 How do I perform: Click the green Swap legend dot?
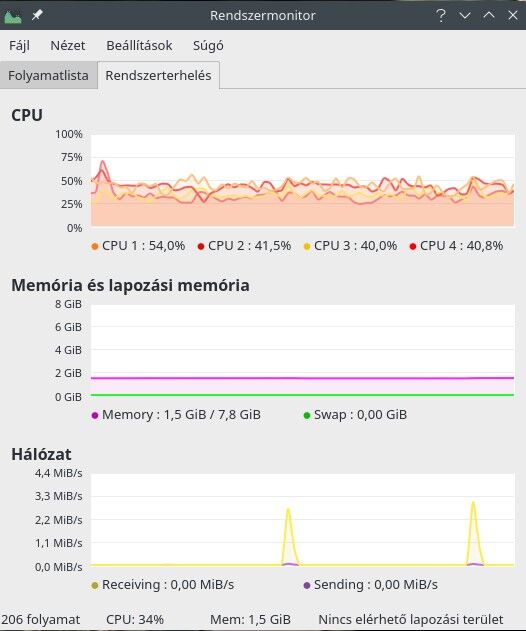point(307,415)
